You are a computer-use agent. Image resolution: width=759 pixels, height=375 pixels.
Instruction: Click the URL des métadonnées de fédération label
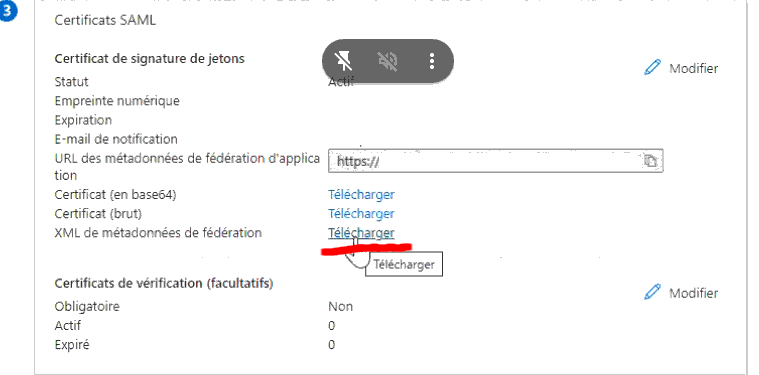pyautogui.click(x=187, y=166)
